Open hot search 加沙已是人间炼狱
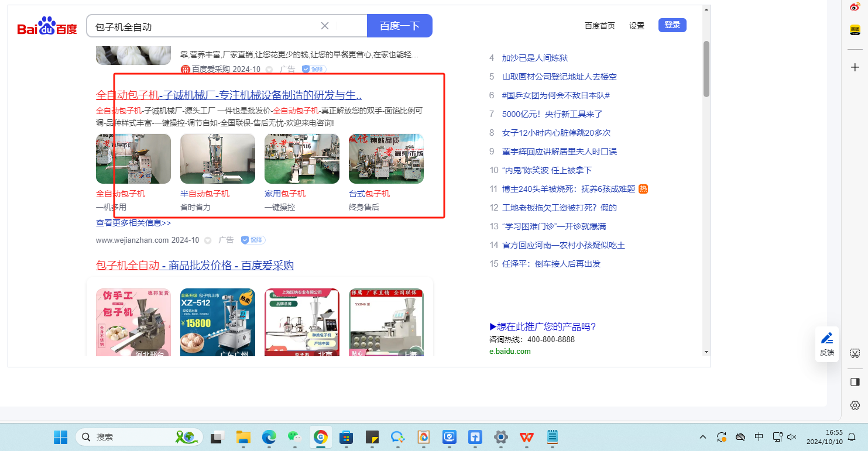The height and width of the screenshot is (451, 868). [x=535, y=58]
